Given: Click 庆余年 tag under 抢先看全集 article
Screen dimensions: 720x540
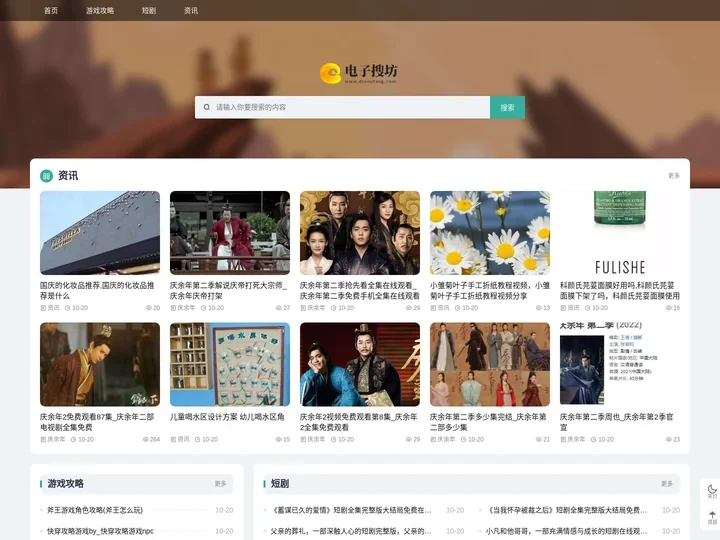Looking at the screenshot, I should 313,308.
